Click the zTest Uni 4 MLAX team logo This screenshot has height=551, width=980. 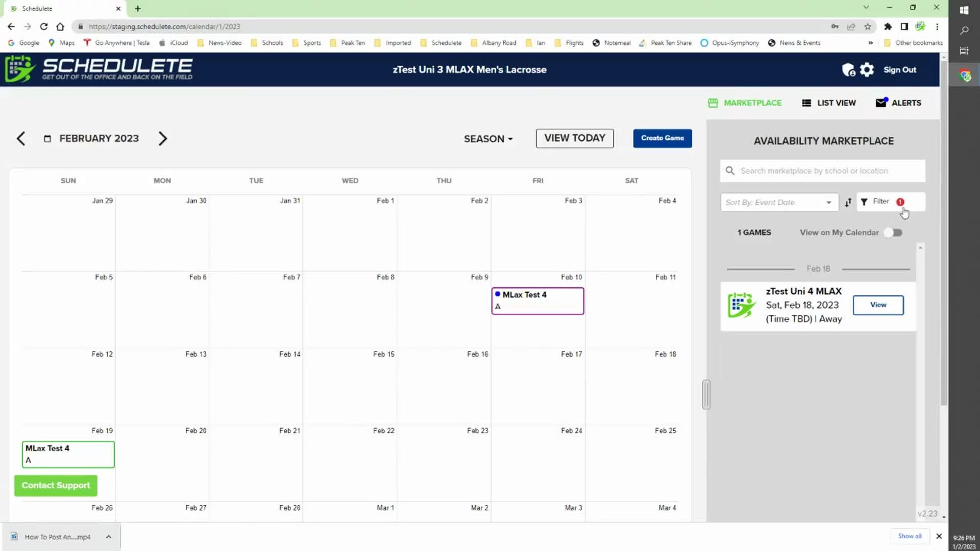point(741,305)
